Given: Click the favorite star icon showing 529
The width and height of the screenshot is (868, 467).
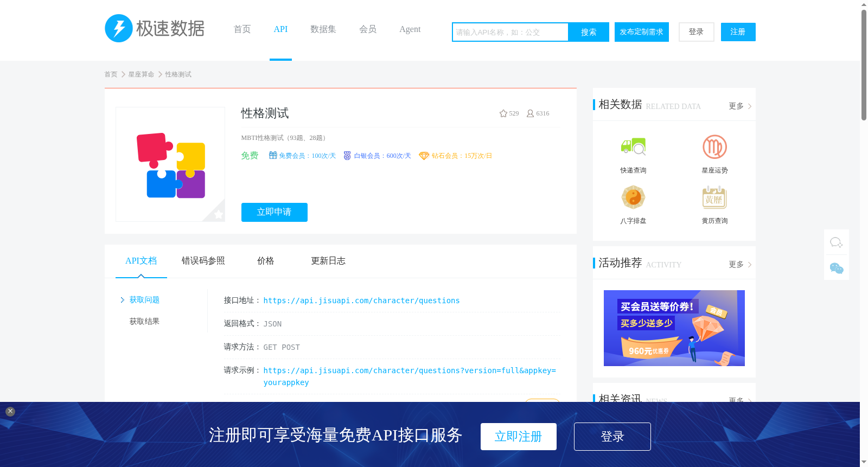Looking at the screenshot, I should (x=503, y=113).
